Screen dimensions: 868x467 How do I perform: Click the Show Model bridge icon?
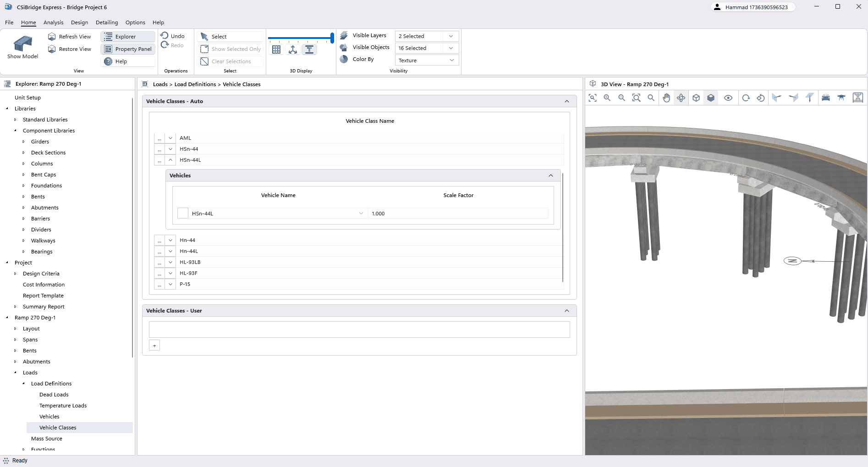coord(23,44)
